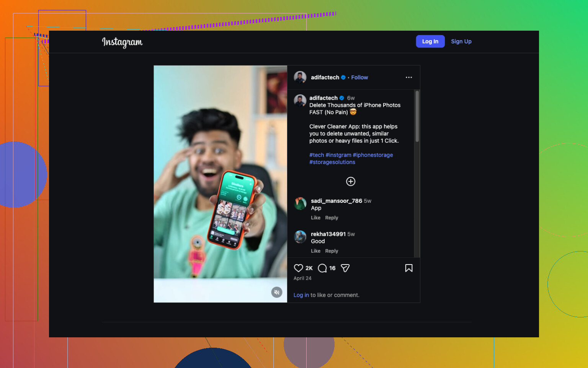This screenshot has height=368, width=588.
Task: Visit sadi_mansoor_786 username link
Action: [336, 201]
